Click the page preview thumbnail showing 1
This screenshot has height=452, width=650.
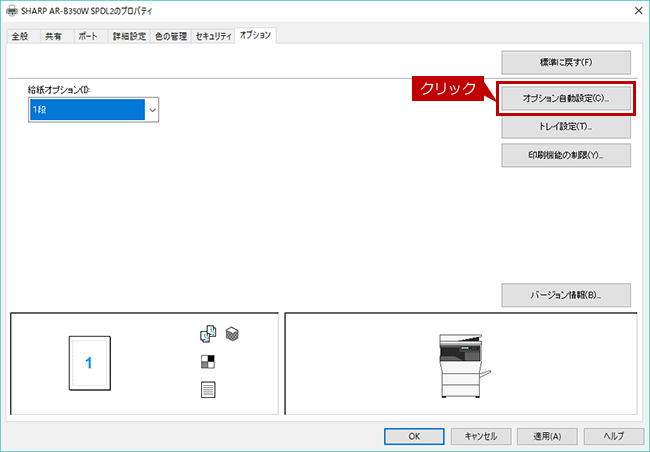click(x=90, y=363)
